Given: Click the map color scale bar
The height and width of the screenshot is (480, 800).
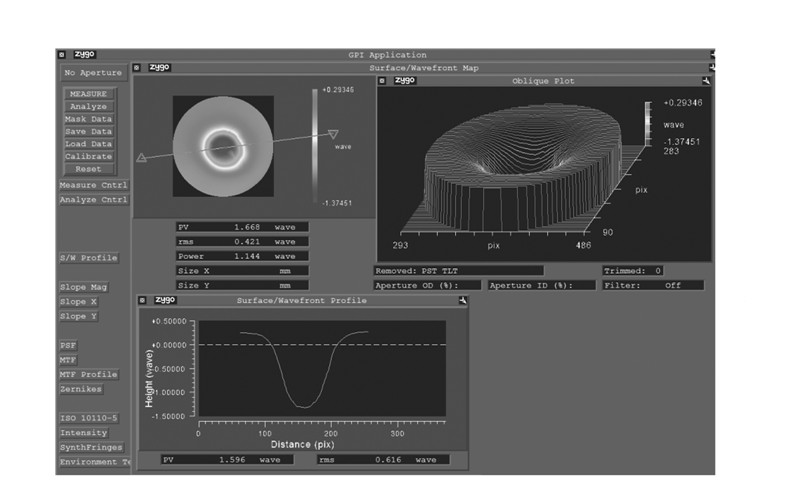Looking at the screenshot, I should pos(315,146).
